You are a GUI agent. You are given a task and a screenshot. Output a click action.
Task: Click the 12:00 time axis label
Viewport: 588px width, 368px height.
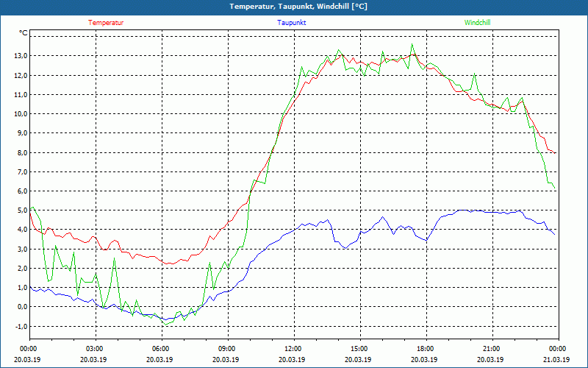point(294,349)
